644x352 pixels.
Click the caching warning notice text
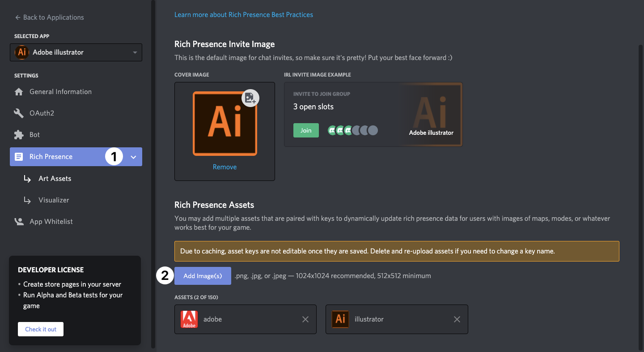(x=367, y=251)
